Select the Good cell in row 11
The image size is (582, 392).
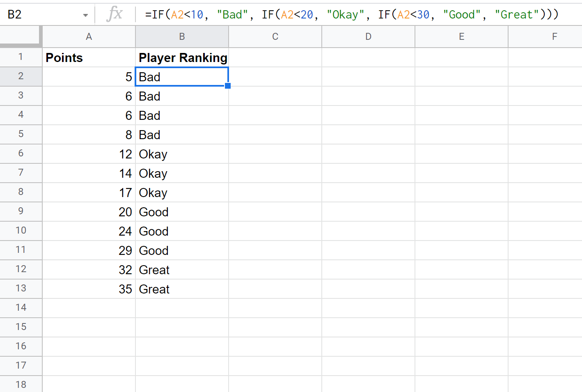(x=182, y=250)
